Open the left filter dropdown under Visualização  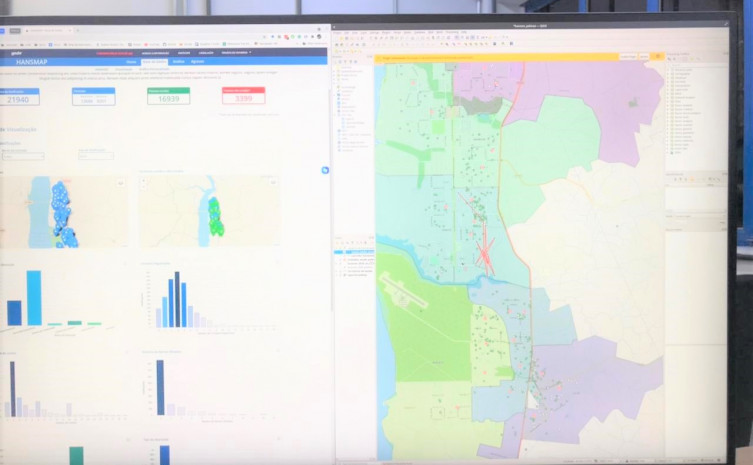pos(23,156)
